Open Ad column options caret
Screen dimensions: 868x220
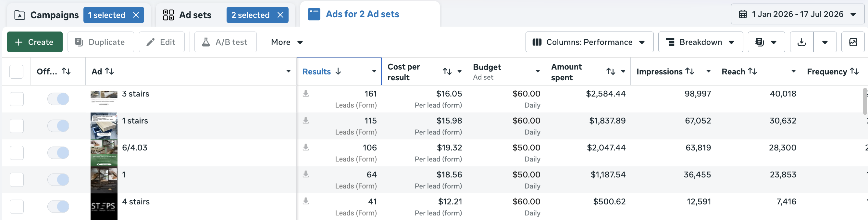(289, 71)
